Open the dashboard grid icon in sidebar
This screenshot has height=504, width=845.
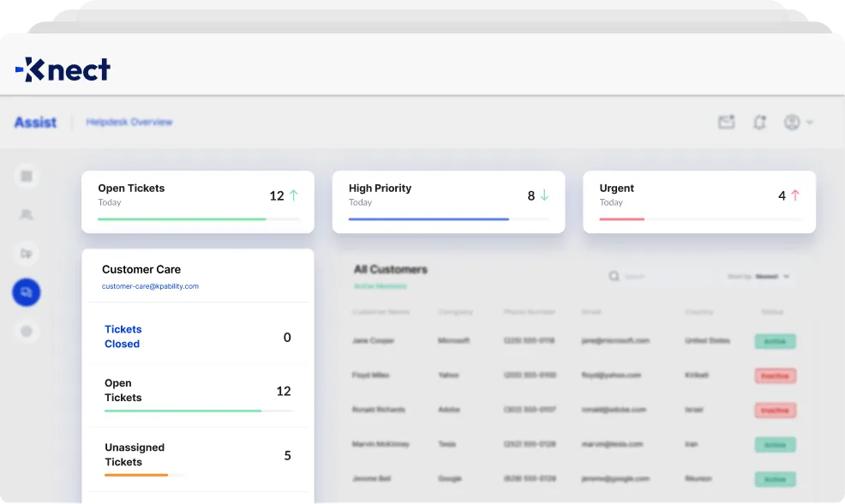tap(27, 176)
